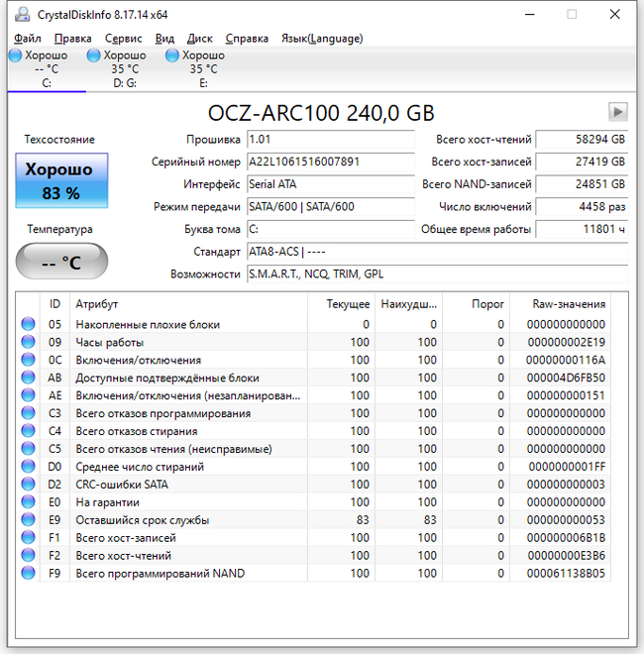Open the Справка menu
The height and width of the screenshot is (654, 644).
tap(247, 39)
